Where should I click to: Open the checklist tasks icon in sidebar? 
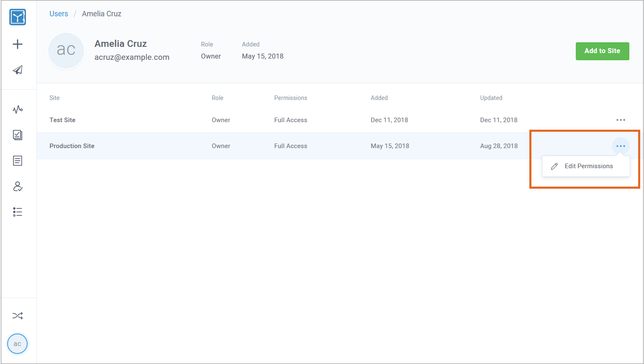(18, 135)
